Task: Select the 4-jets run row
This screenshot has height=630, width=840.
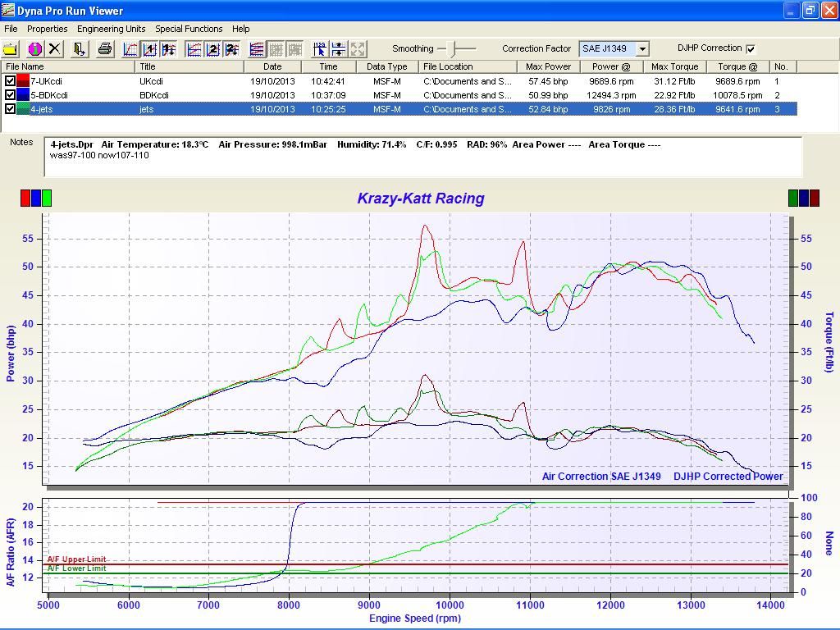Action: 399,109
